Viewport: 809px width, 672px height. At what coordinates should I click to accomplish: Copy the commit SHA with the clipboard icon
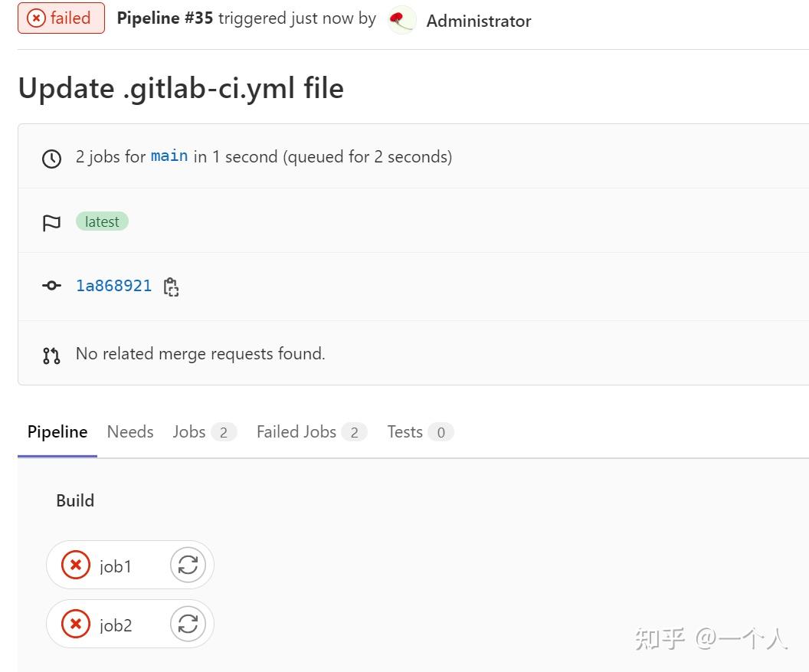171,286
